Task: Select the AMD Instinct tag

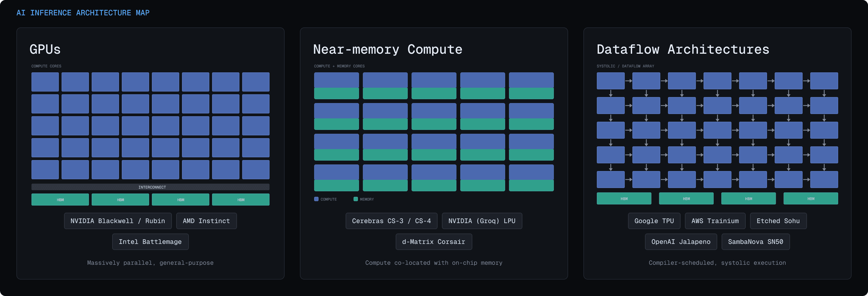Action: pos(206,221)
